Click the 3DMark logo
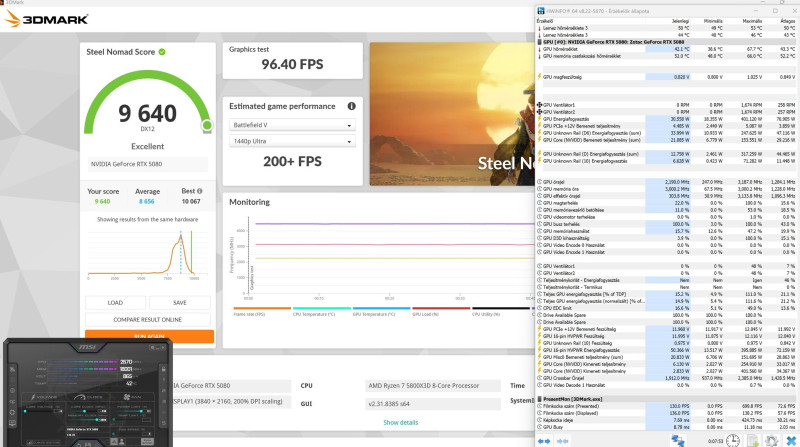 pos(46,19)
